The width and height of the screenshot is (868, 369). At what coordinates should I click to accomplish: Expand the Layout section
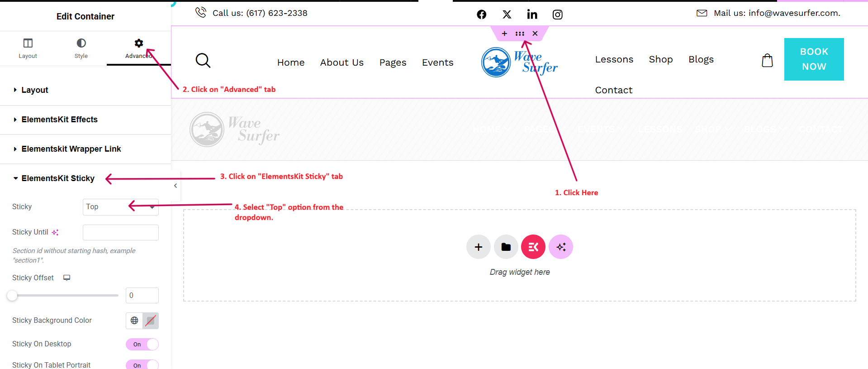point(85,90)
